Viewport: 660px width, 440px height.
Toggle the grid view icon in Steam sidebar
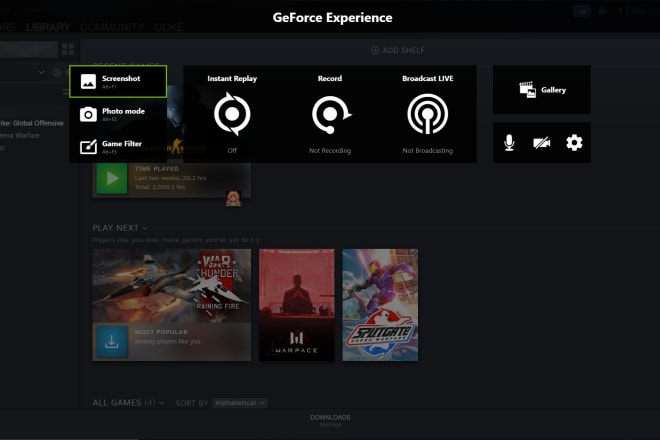tap(68, 49)
